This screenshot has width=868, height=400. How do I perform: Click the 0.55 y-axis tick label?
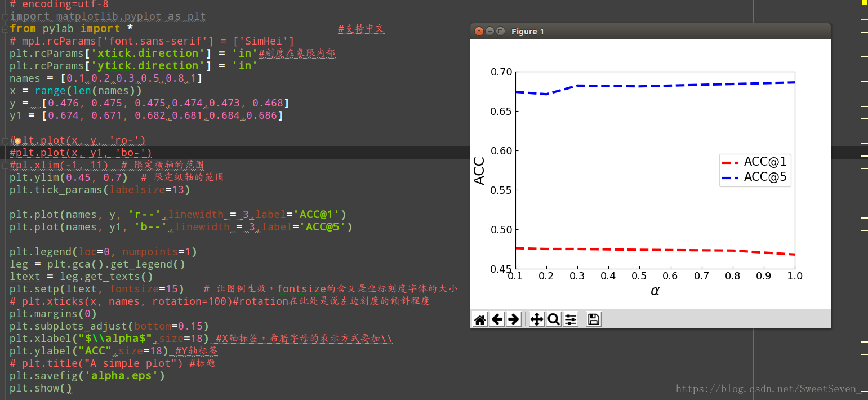point(501,190)
